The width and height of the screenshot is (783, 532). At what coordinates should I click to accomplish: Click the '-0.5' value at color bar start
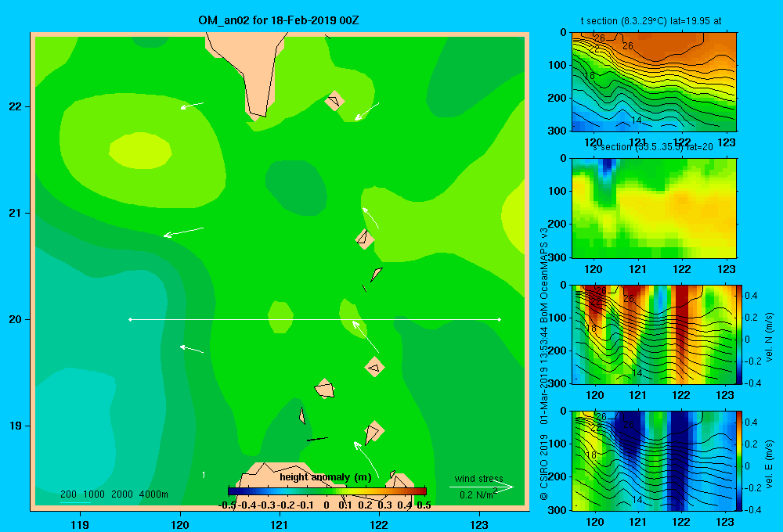click(x=227, y=505)
